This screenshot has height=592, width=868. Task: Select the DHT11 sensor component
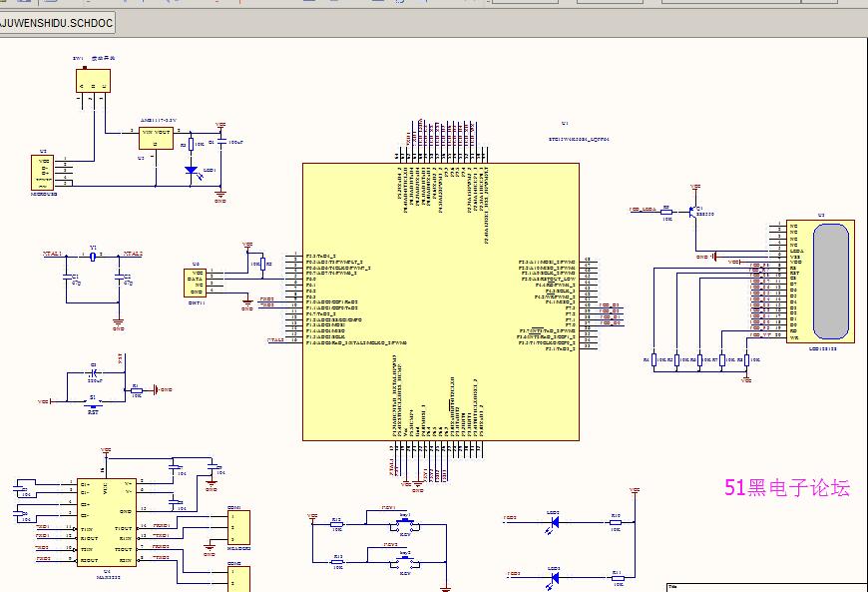[x=195, y=283]
